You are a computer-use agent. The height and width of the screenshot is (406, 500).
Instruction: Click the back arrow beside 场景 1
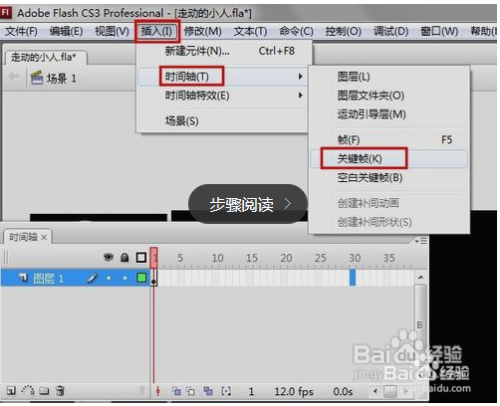pos(14,77)
